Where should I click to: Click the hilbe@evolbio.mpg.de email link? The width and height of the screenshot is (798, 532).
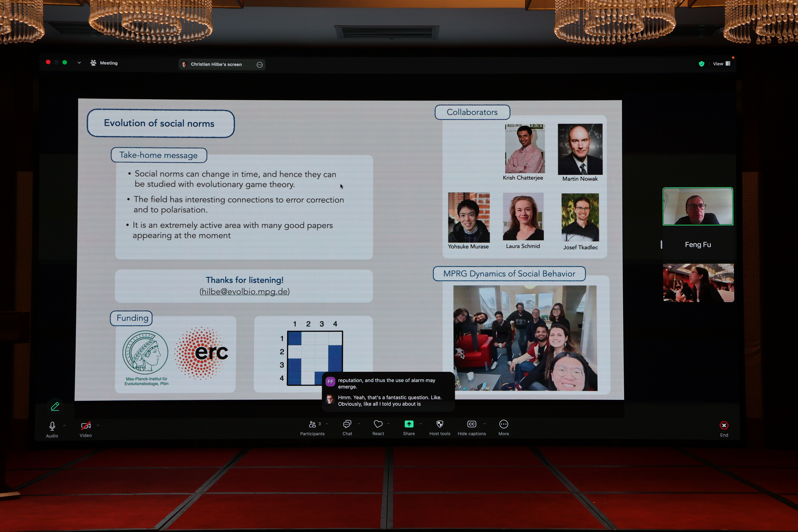tap(244, 291)
